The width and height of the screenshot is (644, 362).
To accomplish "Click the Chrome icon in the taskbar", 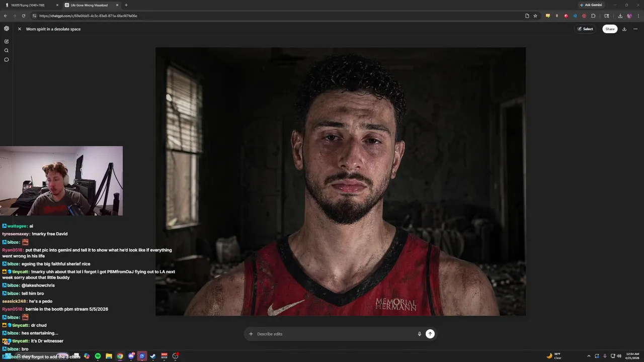I will click(x=120, y=356).
